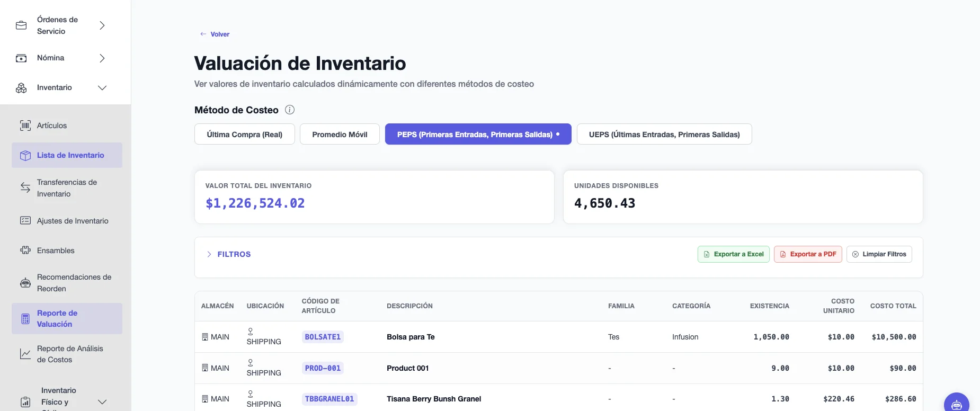Screen dimensions: 980x411
Task: Click the DESCRIPCIÓN column header
Action: point(409,306)
